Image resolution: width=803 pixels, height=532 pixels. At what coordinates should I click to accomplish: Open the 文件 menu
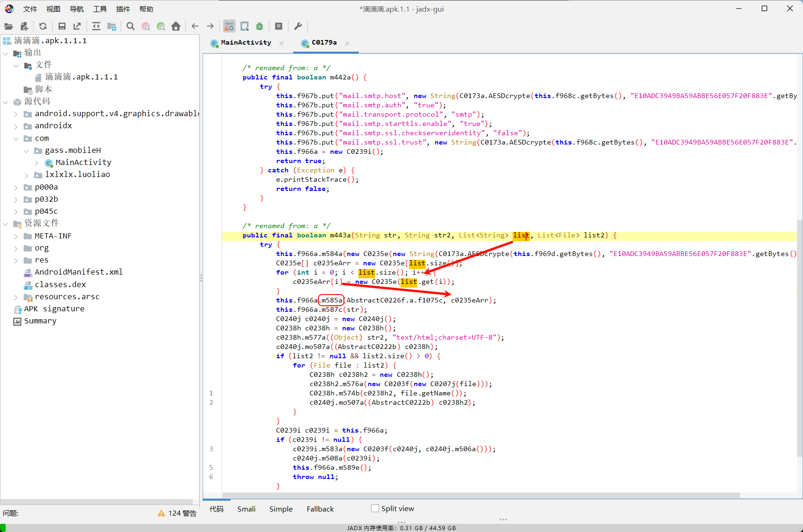pos(30,9)
